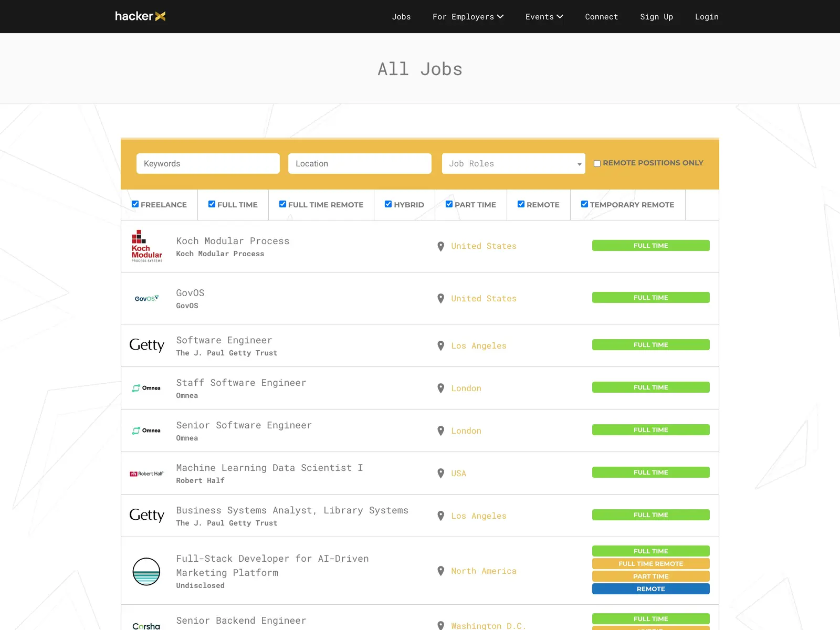
Task: Click Omnea logo beside Staff Software Engineer
Action: (x=146, y=388)
